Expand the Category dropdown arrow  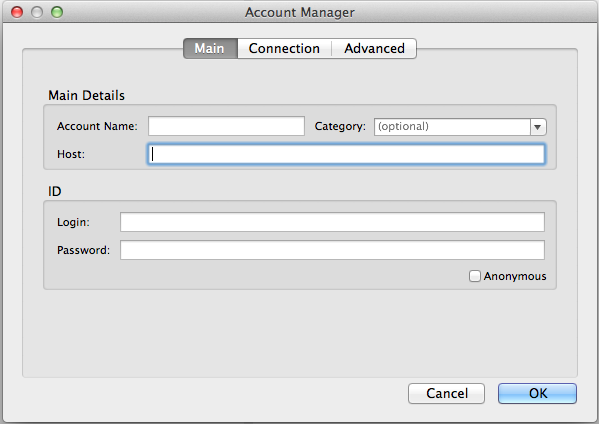(538, 127)
